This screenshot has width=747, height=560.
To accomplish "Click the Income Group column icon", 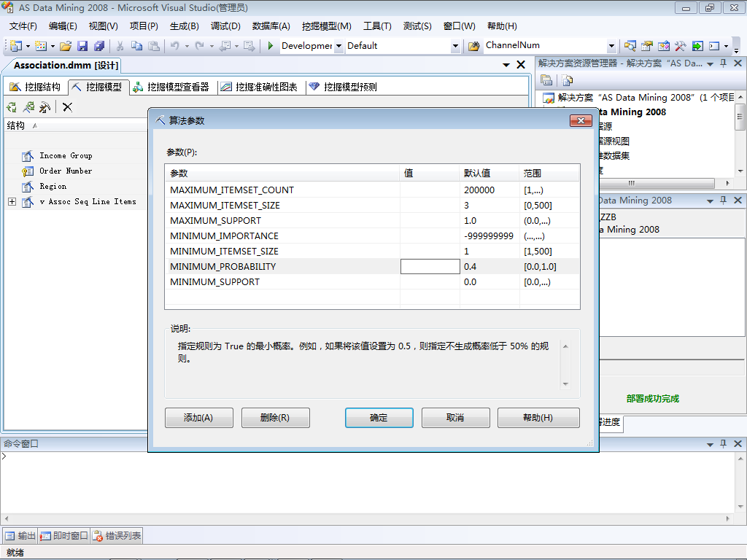I will point(28,156).
